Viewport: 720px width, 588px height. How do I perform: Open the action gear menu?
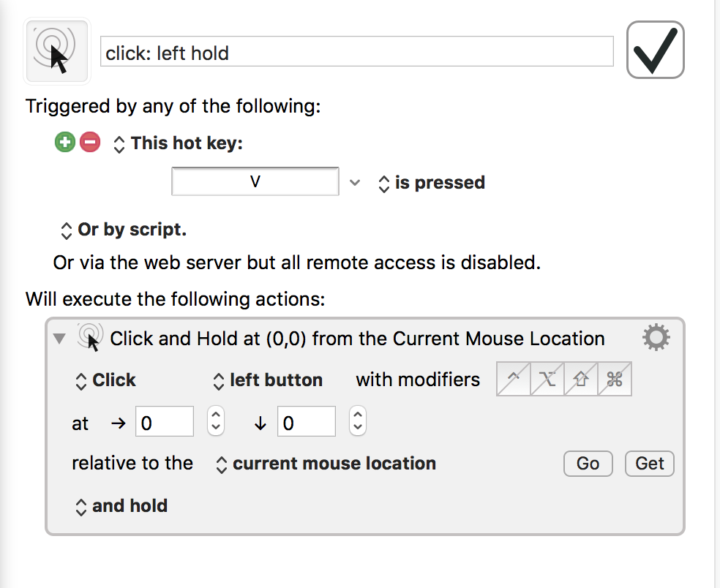(656, 338)
